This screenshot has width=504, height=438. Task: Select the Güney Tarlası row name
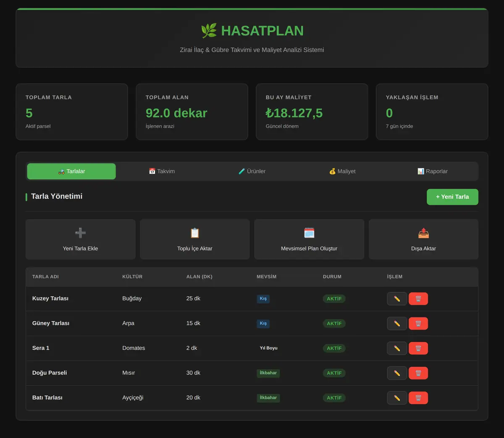[x=51, y=323]
